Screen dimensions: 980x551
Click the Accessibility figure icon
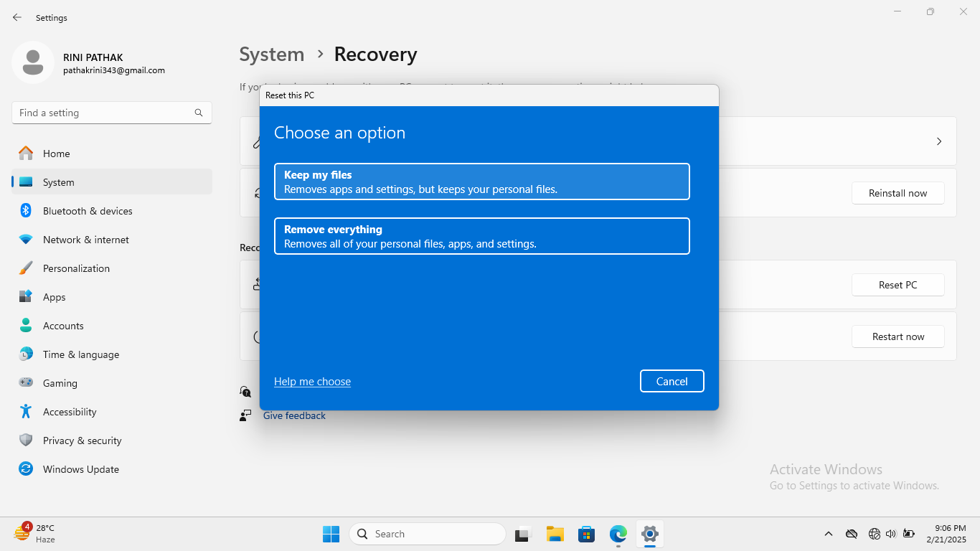tap(26, 412)
